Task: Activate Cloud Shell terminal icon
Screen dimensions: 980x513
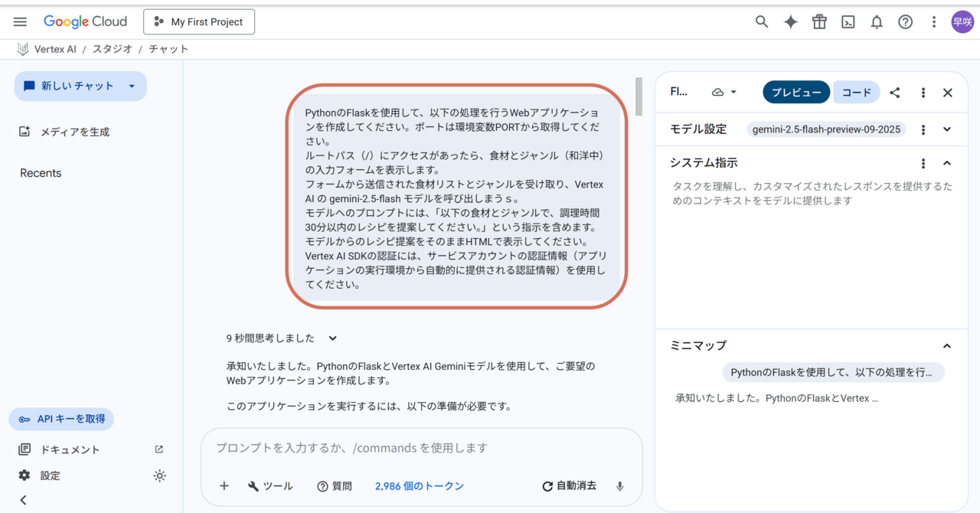Action: click(x=848, y=22)
